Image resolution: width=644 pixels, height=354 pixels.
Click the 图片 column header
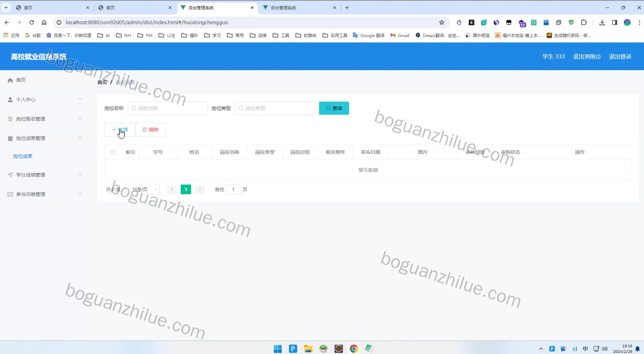pyautogui.click(x=423, y=152)
